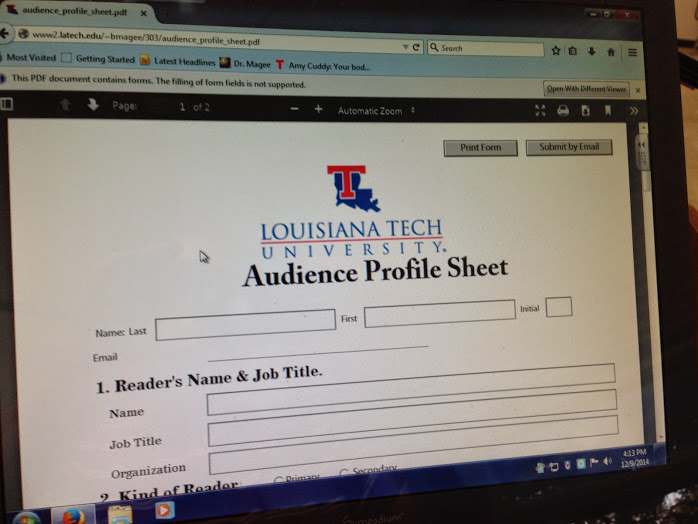Screen dimensions: 698x524
Task: Open the Downloads arrow icon
Action: point(592,52)
